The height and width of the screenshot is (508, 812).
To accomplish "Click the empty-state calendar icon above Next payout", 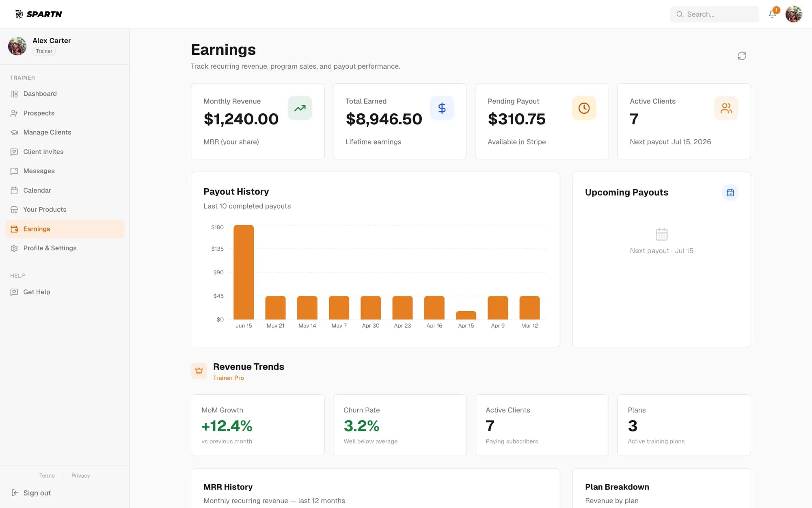I will click(662, 234).
